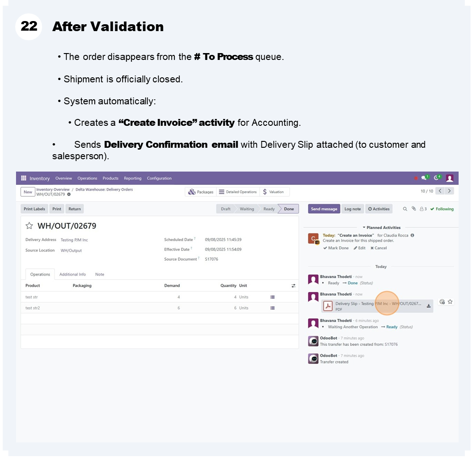
Task: Open details list icon for test str
Action: (x=273, y=297)
